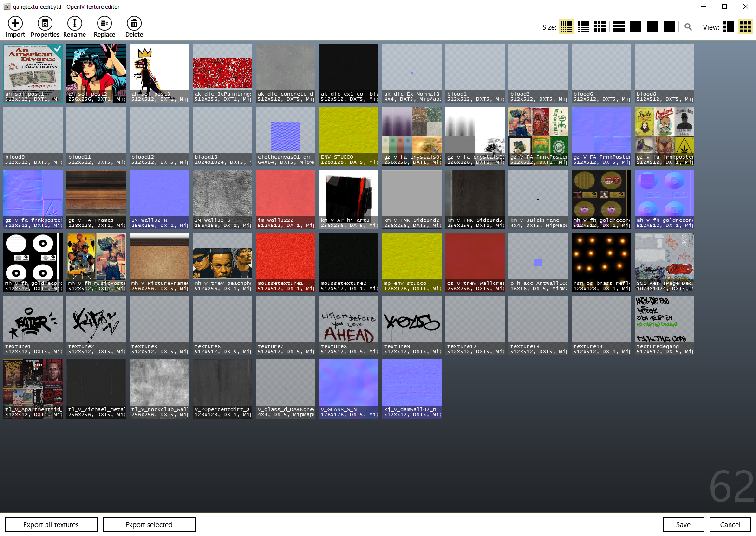Select the ah_sol_post2 texture thumbnail
The image size is (756, 536).
(x=96, y=73)
